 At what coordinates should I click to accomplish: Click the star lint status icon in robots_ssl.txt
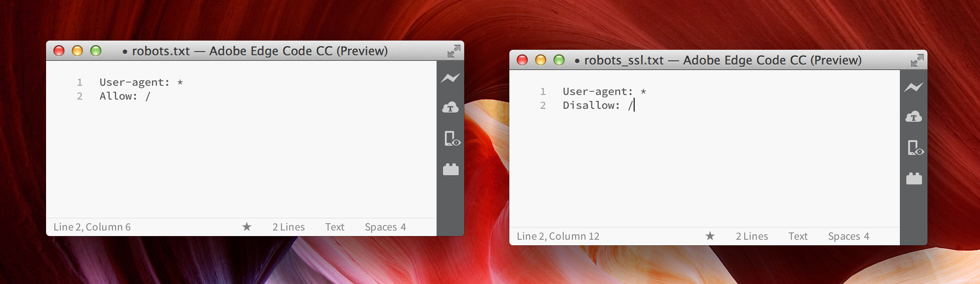tap(710, 236)
